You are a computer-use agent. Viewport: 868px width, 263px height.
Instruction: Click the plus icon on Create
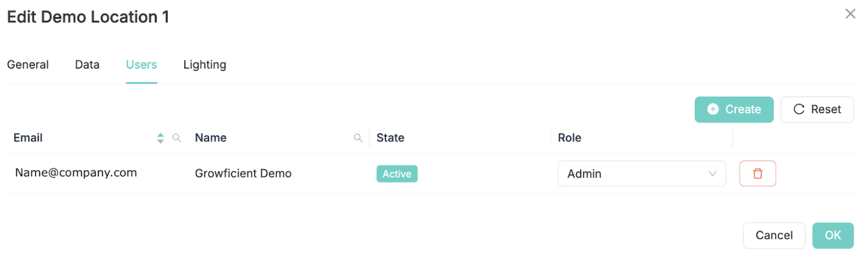coord(713,110)
